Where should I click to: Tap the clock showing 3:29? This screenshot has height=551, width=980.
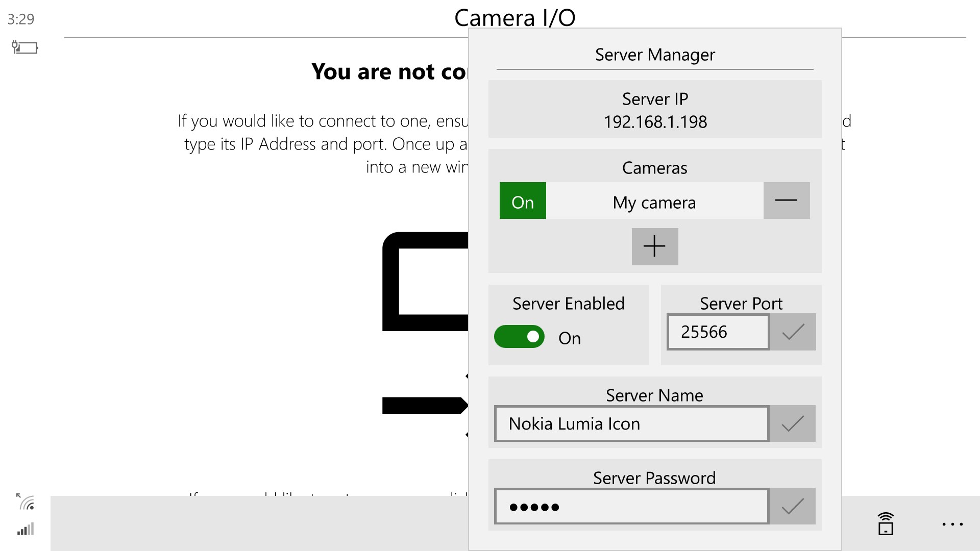(x=21, y=19)
